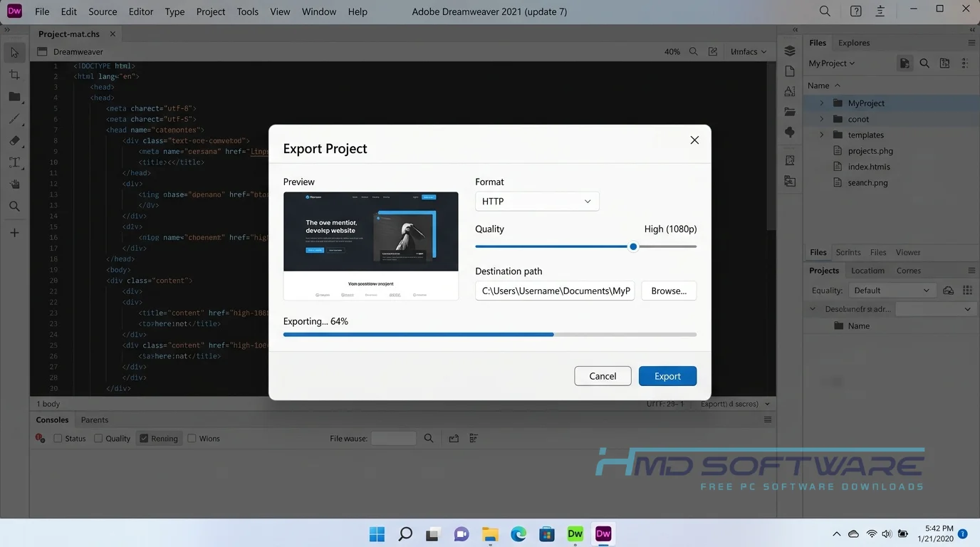Screen dimensions: 980x547
Task: Open the Source menu
Action: click(103, 11)
